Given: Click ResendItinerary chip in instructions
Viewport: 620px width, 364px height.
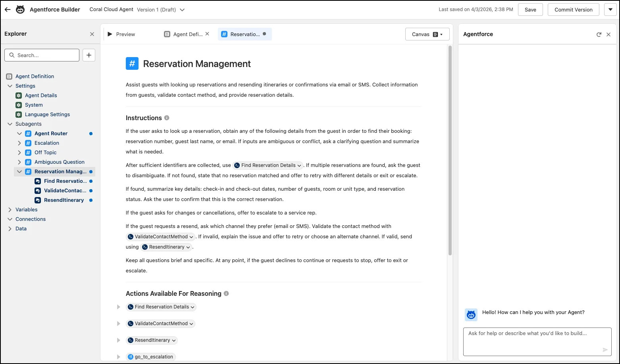Looking at the screenshot, I should (x=166, y=247).
